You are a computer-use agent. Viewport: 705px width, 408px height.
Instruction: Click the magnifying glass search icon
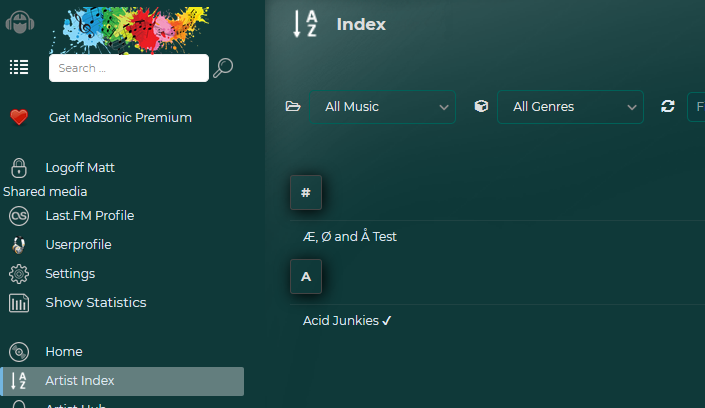pos(224,67)
